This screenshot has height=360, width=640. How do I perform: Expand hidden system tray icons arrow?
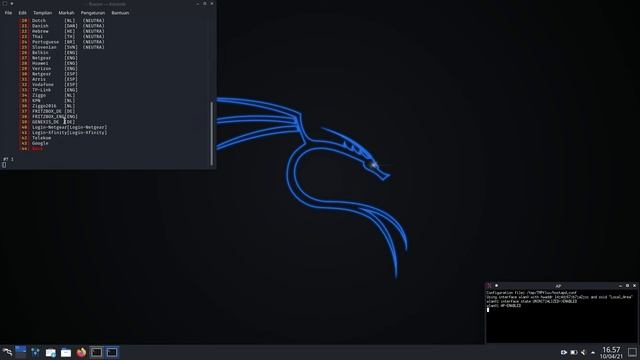(x=593, y=353)
